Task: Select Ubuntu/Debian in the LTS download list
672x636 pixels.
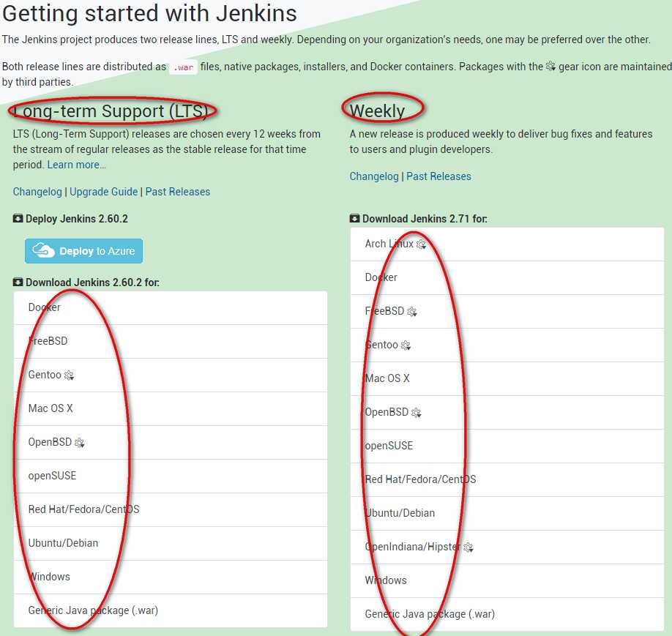Action: point(171,543)
